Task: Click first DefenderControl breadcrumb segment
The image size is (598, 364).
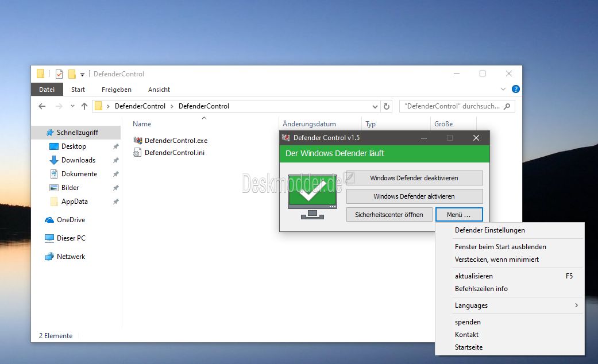Action: pyautogui.click(x=140, y=106)
